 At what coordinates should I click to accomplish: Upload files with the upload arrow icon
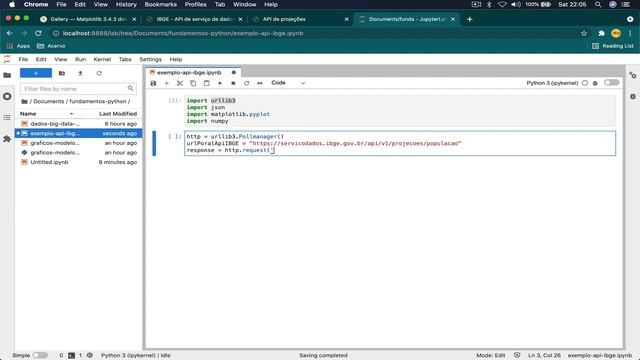click(80, 73)
